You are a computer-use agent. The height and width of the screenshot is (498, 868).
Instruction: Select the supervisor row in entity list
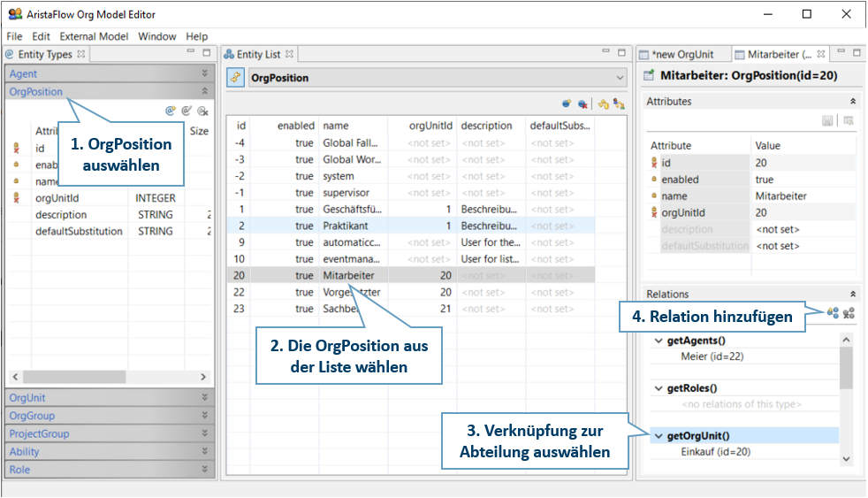coord(411,192)
